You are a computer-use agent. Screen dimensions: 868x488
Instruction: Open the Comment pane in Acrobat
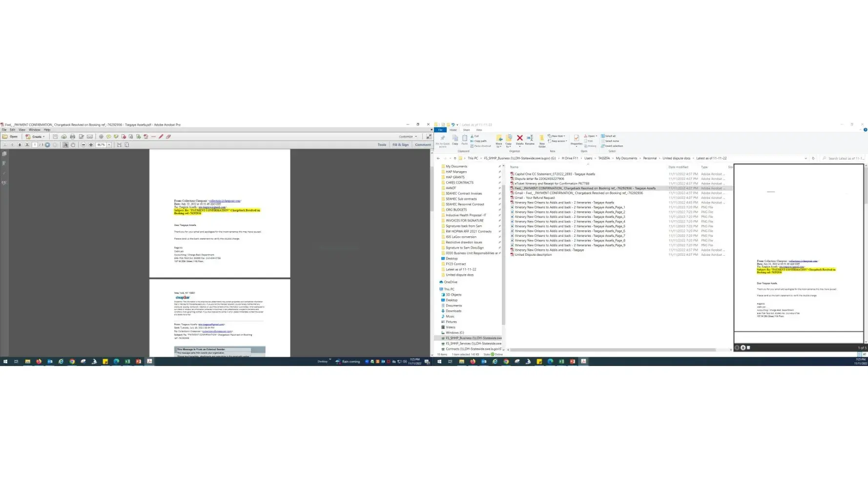point(423,145)
